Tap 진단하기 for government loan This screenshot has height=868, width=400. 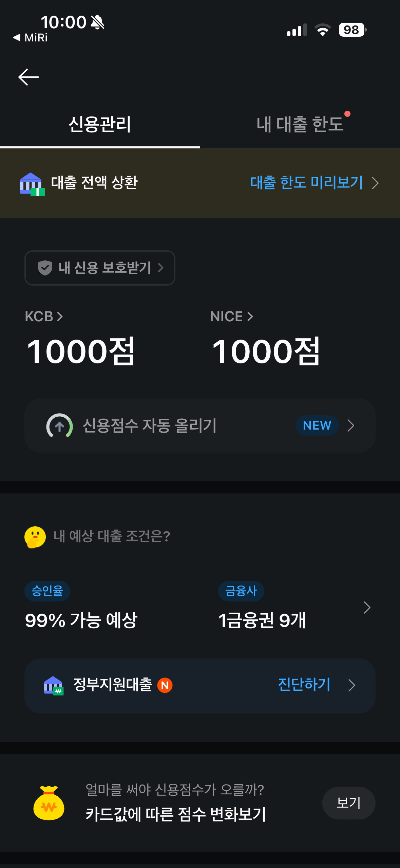tap(304, 685)
